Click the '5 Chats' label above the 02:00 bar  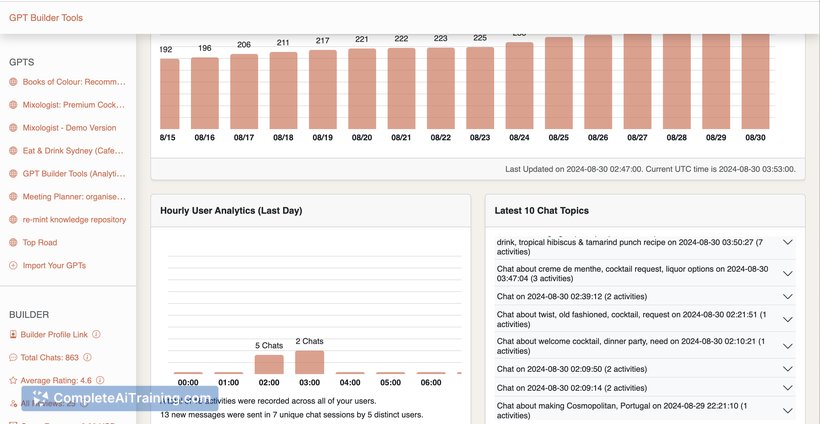point(269,346)
